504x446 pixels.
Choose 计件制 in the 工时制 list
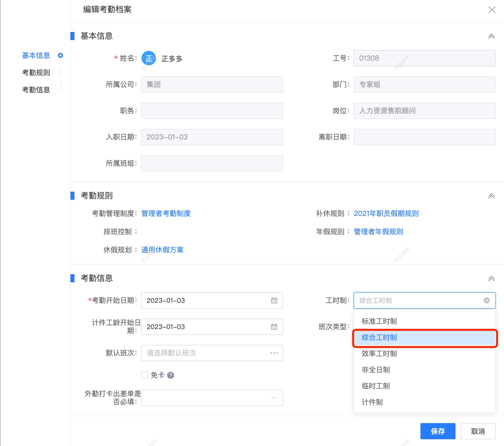tap(372, 402)
